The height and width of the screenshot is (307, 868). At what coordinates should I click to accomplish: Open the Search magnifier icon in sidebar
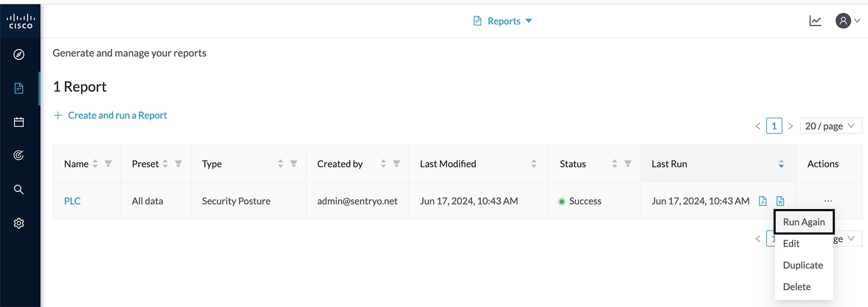(x=19, y=189)
